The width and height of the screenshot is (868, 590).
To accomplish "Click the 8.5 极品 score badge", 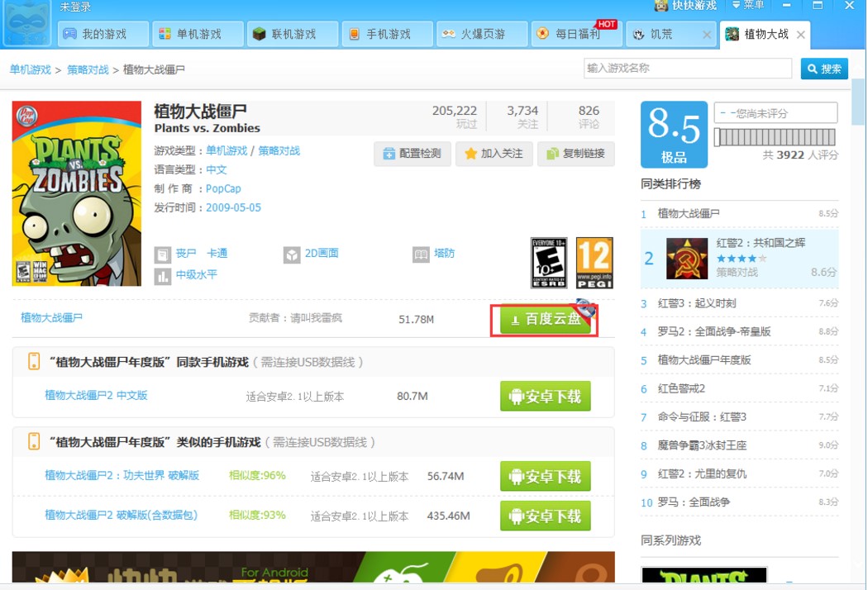I will pyautogui.click(x=674, y=135).
